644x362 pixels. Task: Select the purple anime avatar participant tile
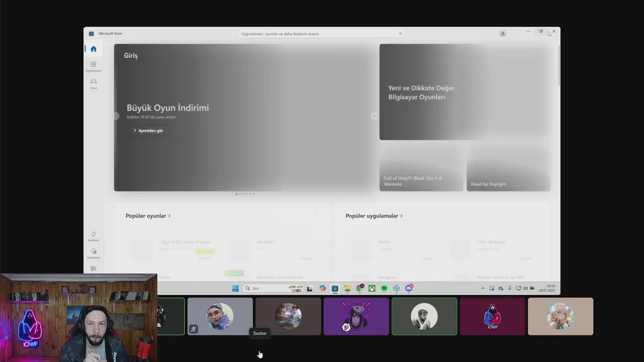356,316
